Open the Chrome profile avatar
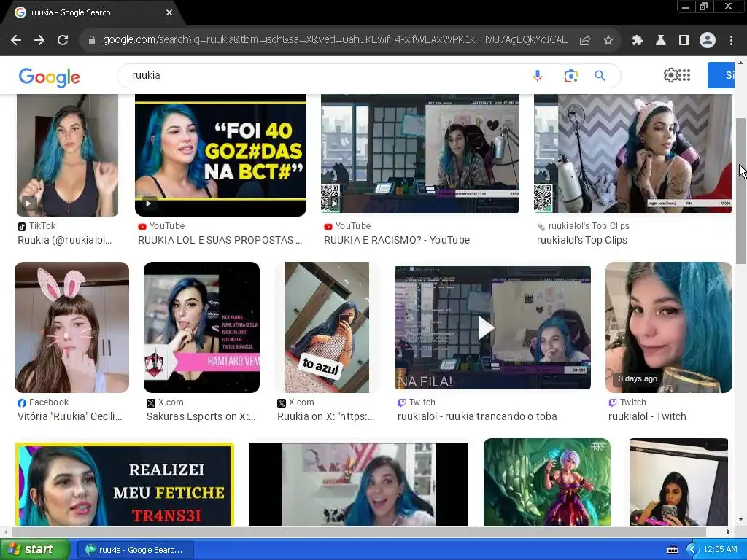This screenshot has height=560, width=747. pos(708,41)
